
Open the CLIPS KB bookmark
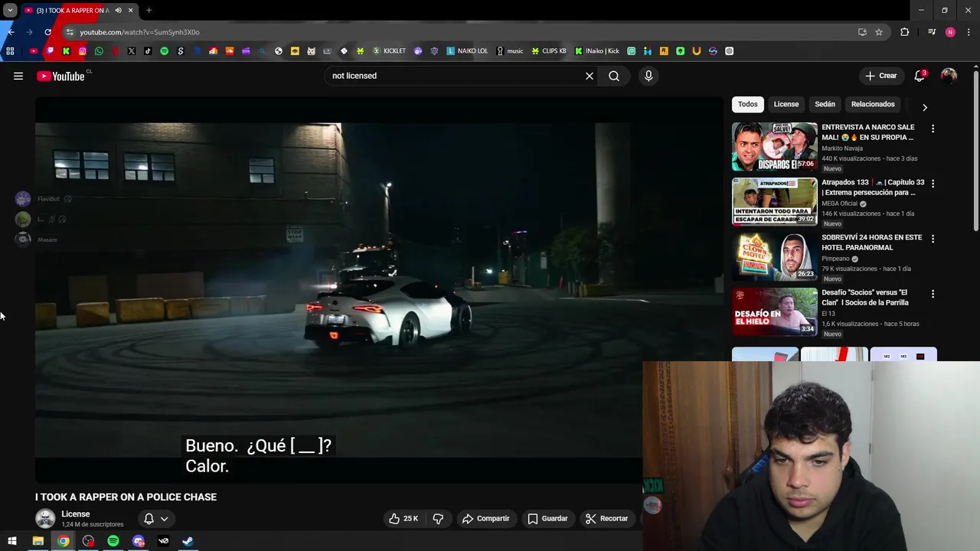click(x=549, y=51)
